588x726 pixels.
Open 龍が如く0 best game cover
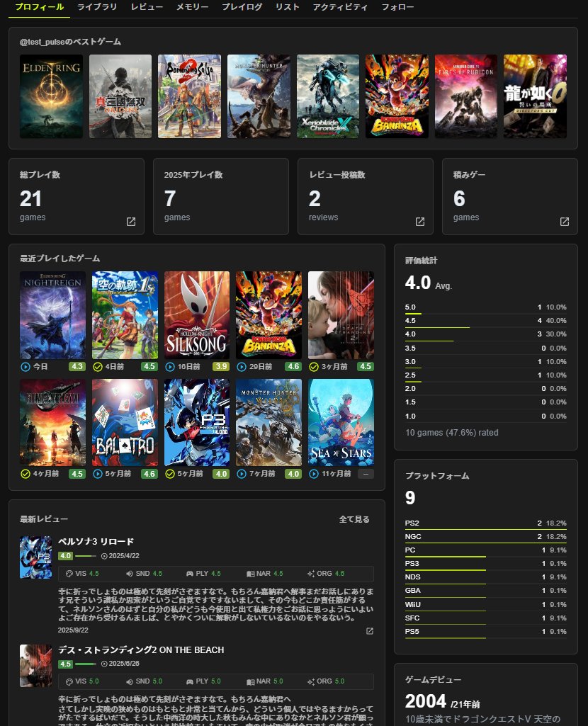tap(535, 96)
